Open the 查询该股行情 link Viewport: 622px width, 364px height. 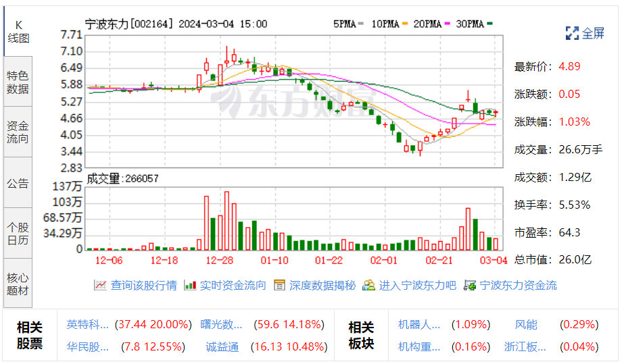[143, 285]
